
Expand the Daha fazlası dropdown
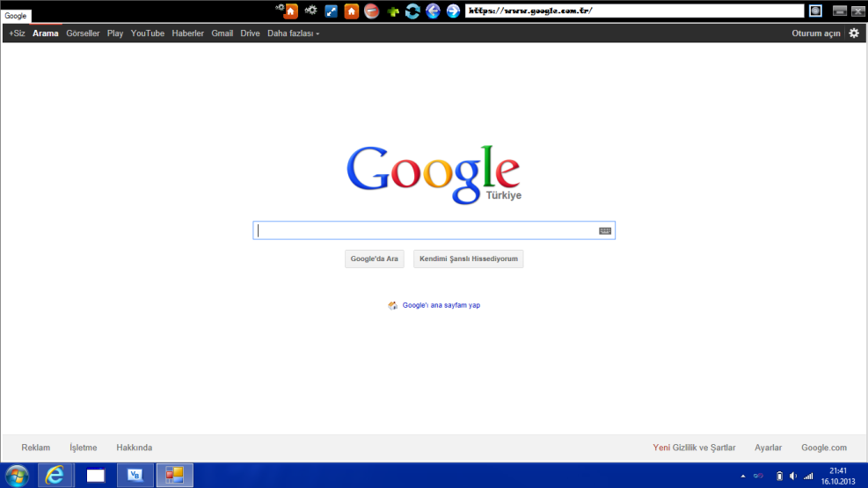pos(293,33)
